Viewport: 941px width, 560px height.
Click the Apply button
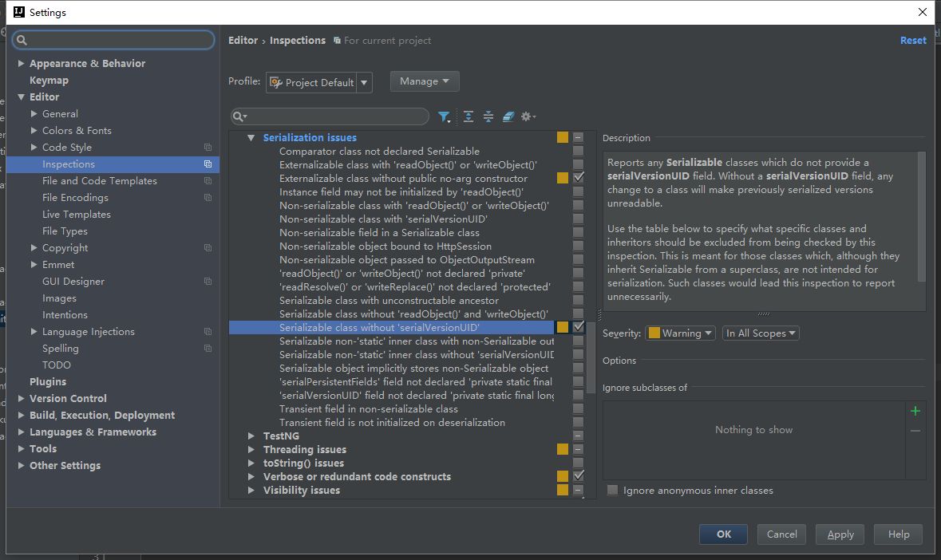point(840,534)
